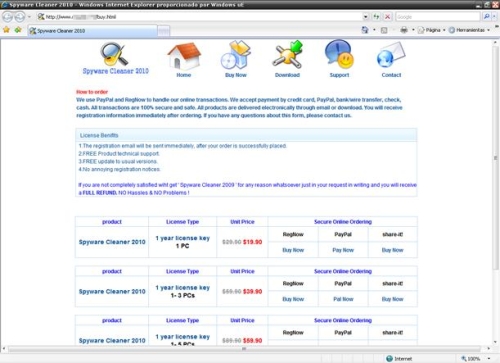Stop loading with red X icon
This screenshot has width=500, height=363.
click(387, 17)
